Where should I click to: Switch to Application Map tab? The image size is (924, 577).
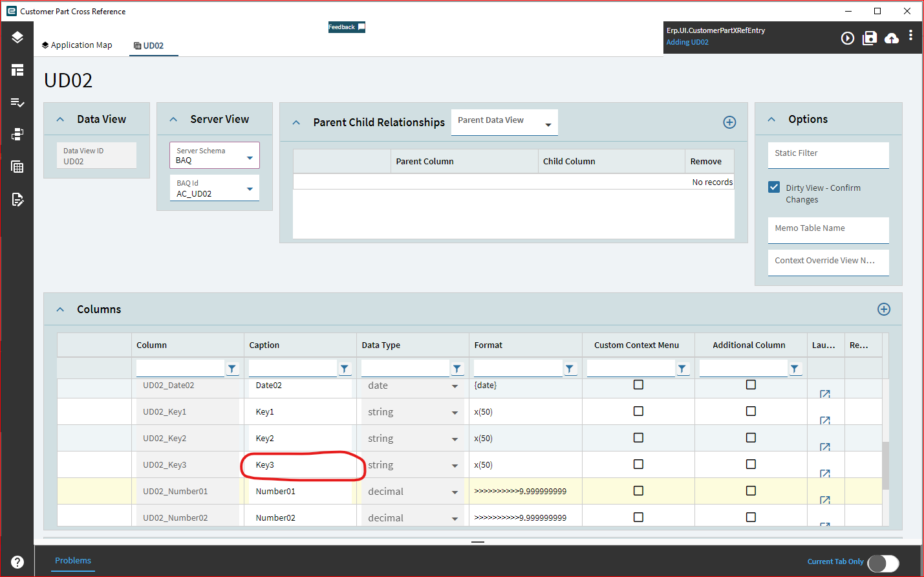click(x=77, y=45)
